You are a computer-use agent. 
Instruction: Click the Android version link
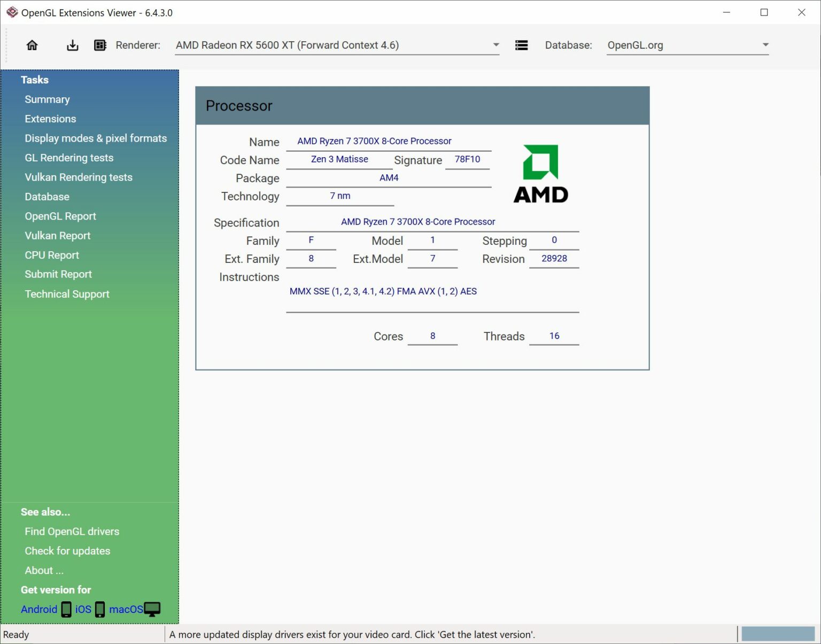click(39, 609)
